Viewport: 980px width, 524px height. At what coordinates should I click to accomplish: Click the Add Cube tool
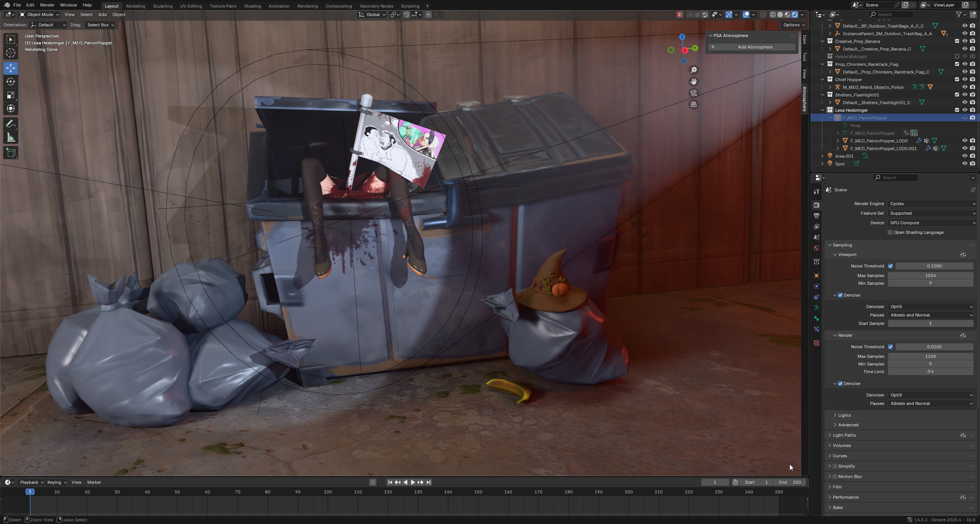tap(11, 153)
